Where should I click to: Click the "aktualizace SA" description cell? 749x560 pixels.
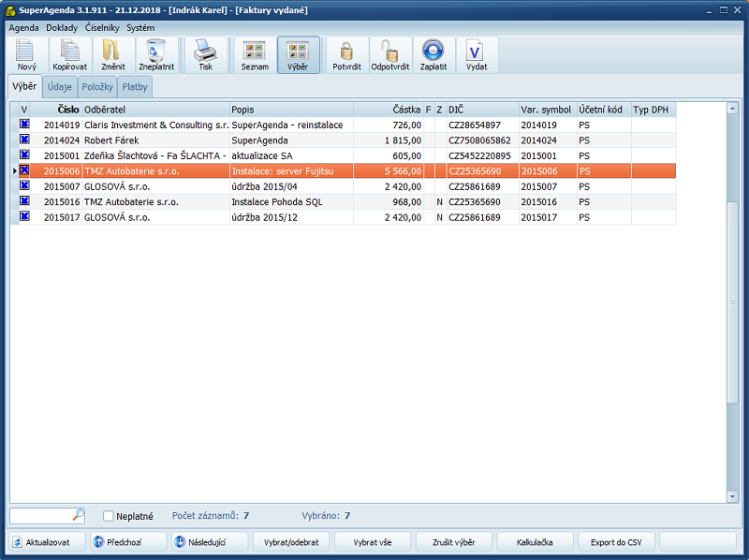point(291,155)
